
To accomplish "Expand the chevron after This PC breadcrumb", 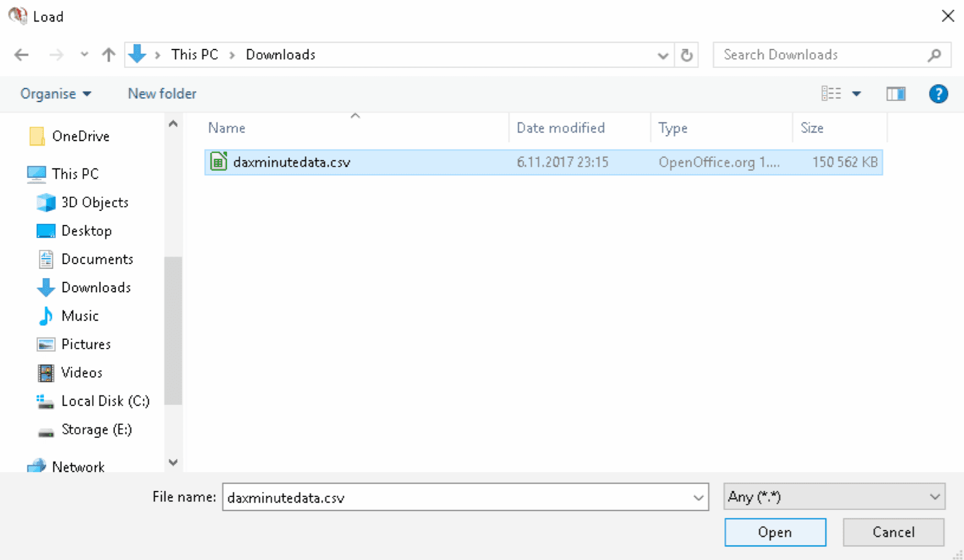I will 232,55.
